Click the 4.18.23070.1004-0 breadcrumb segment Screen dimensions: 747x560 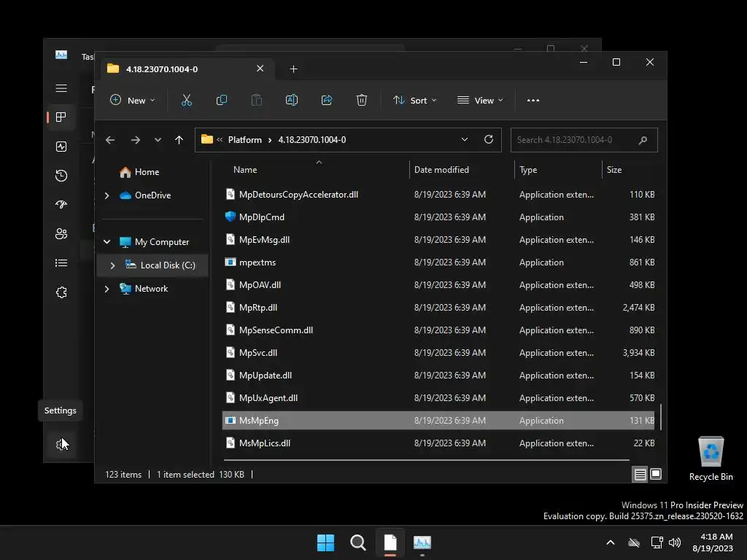coord(312,140)
